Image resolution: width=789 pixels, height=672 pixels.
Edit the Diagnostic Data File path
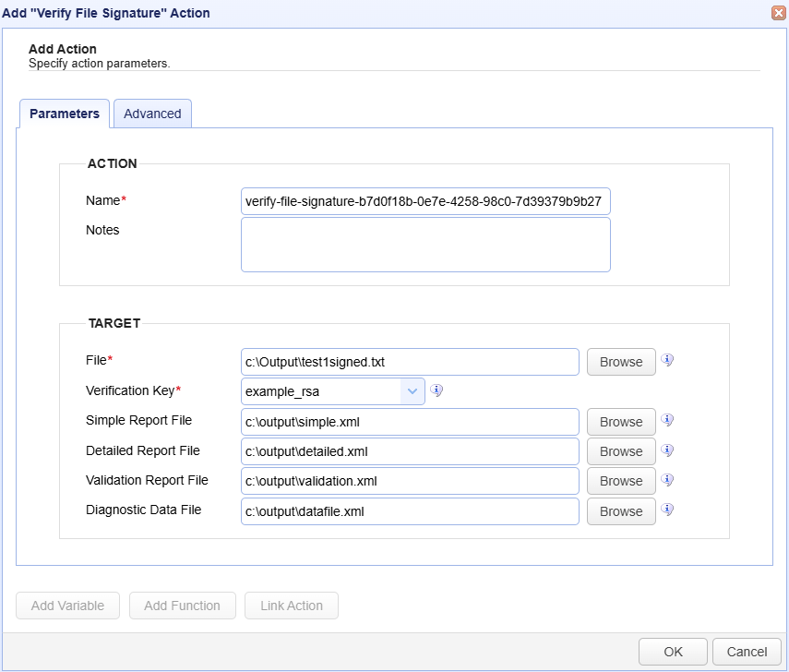click(410, 511)
